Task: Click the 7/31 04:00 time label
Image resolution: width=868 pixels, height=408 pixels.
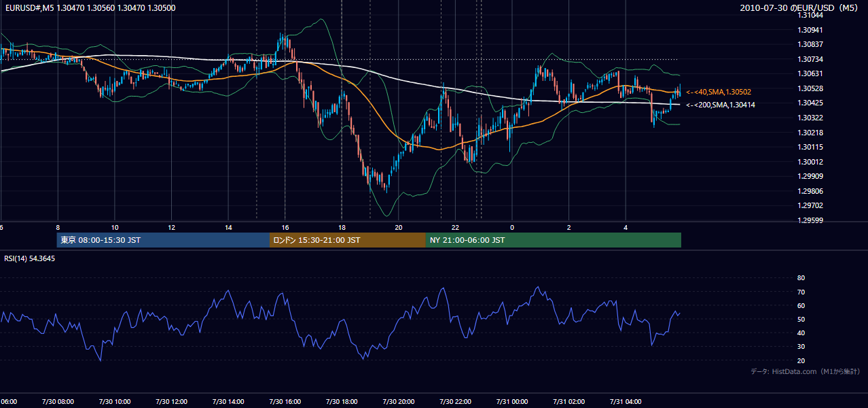Action: pos(626,402)
